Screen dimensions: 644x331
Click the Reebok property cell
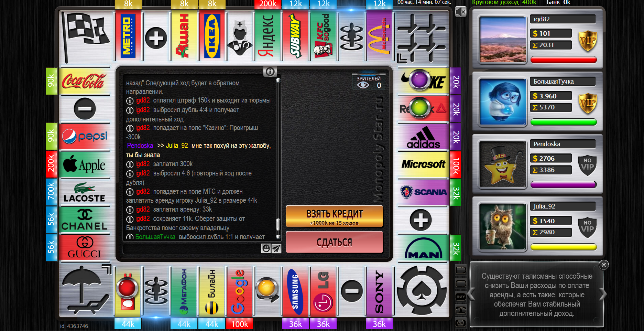(x=423, y=109)
